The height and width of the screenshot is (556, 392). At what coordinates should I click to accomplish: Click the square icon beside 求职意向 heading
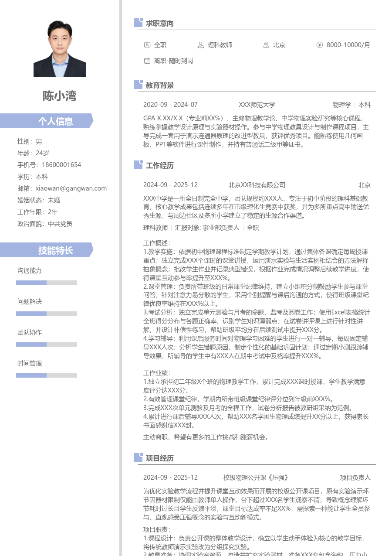tap(138, 23)
